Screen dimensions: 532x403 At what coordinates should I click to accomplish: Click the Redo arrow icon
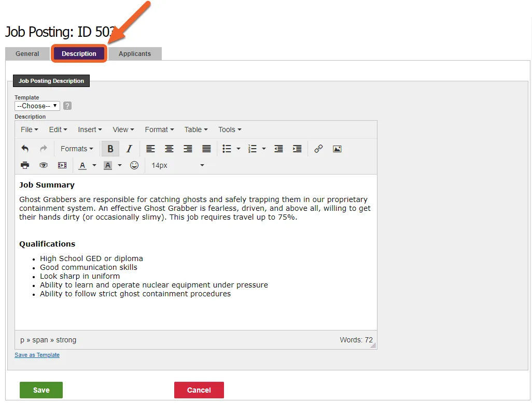coord(44,149)
